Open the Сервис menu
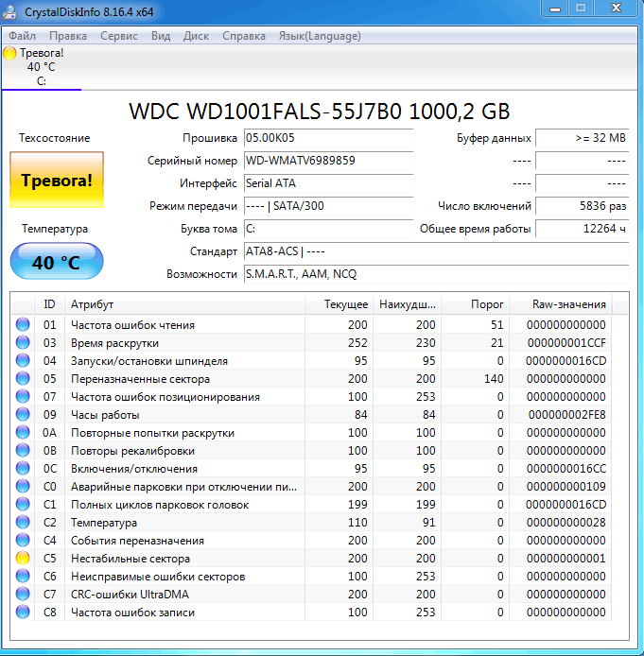644x656 pixels. coord(119,36)
